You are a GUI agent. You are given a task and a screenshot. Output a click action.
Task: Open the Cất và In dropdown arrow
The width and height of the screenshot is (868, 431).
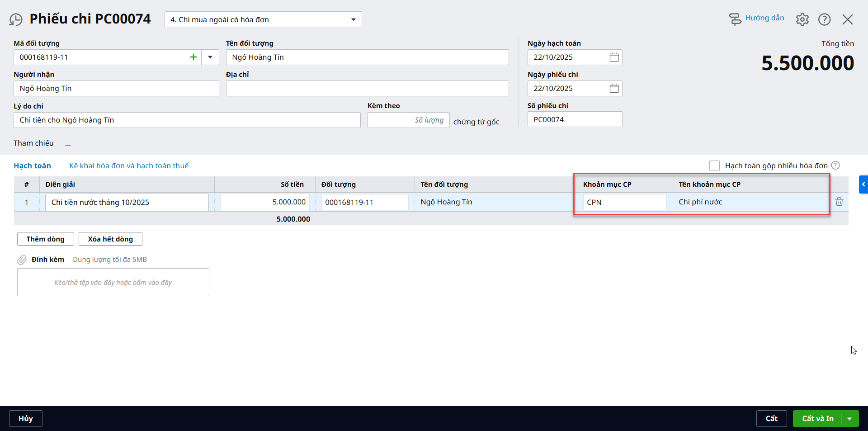850,419
